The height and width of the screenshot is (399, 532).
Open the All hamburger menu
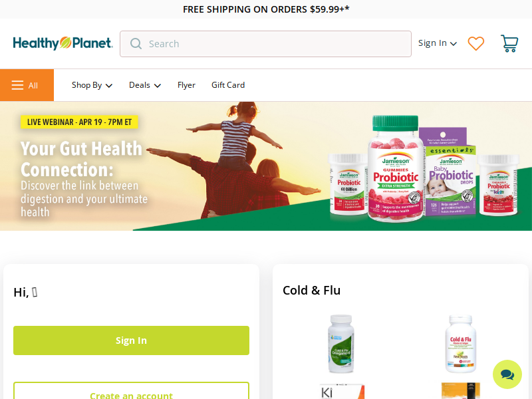27,85
